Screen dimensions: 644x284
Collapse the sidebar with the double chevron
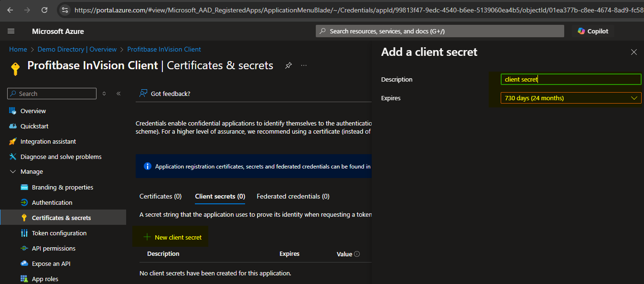pos(118,93)
